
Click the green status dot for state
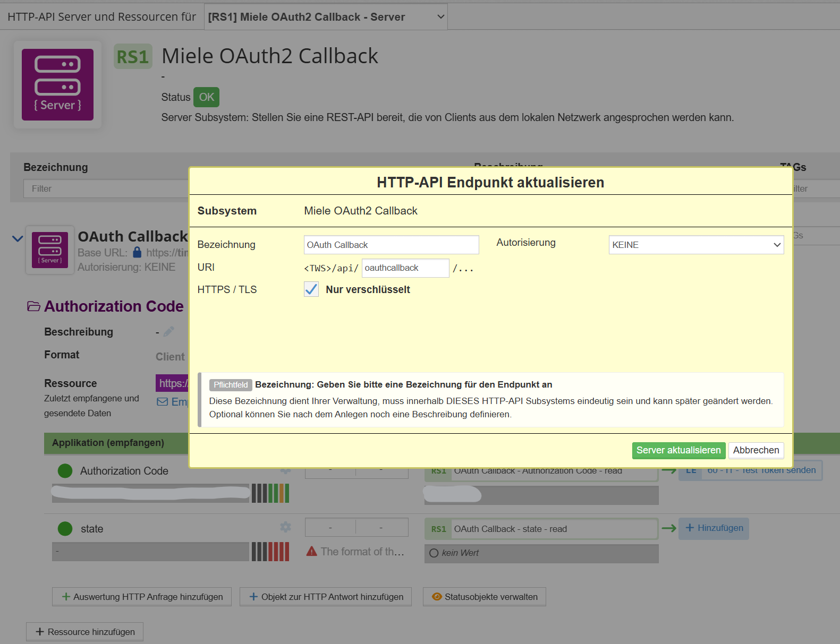coord(65,529)
